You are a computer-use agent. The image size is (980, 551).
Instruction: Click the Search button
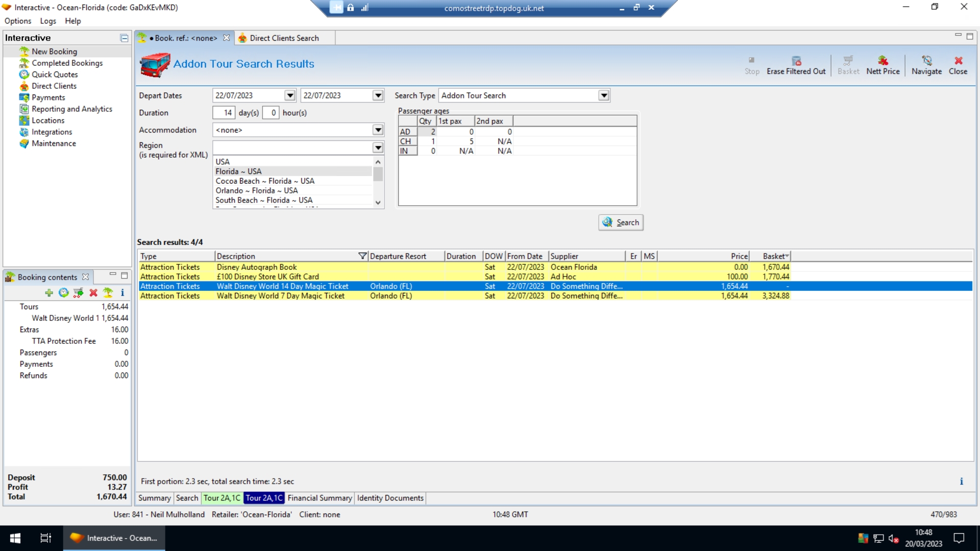click(x=621, y=222)
